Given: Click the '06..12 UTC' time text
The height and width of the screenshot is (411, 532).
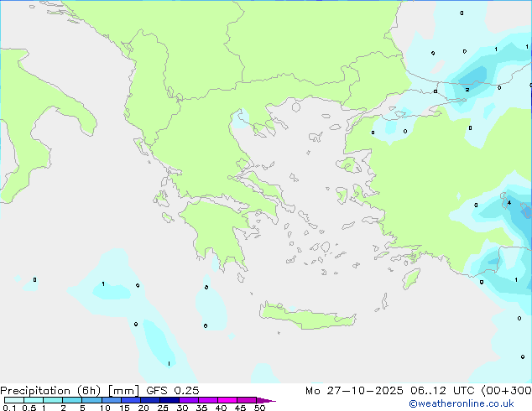Looking at the screenshot, I should click(x=442, y=391).
